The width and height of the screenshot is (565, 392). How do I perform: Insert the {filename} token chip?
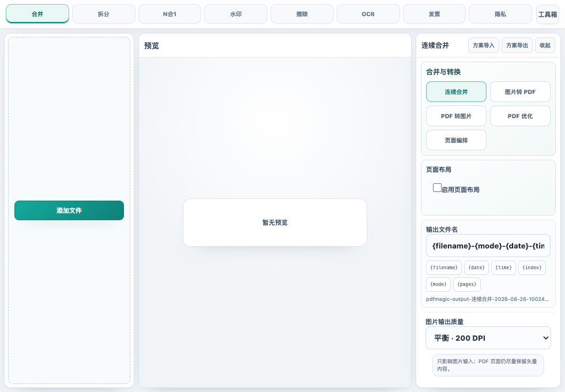pos(444,267)
